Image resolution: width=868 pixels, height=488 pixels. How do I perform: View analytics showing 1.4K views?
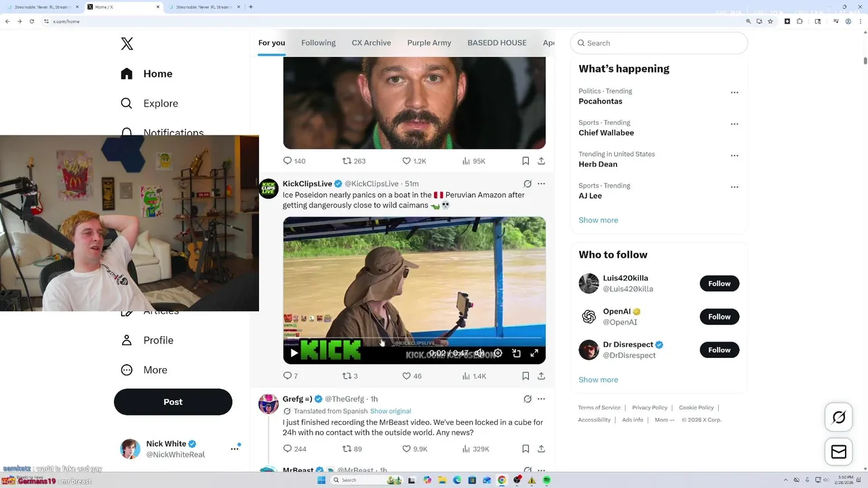click(x=473, y=376)
